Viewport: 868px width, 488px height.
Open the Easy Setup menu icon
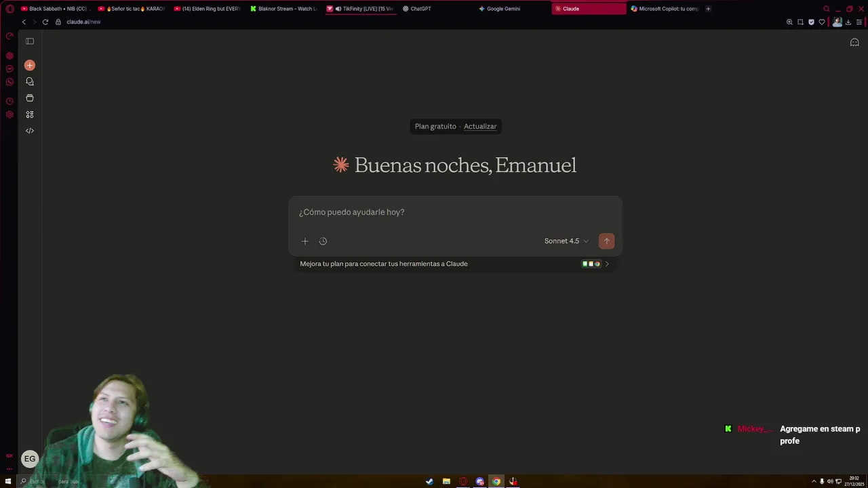859,22
